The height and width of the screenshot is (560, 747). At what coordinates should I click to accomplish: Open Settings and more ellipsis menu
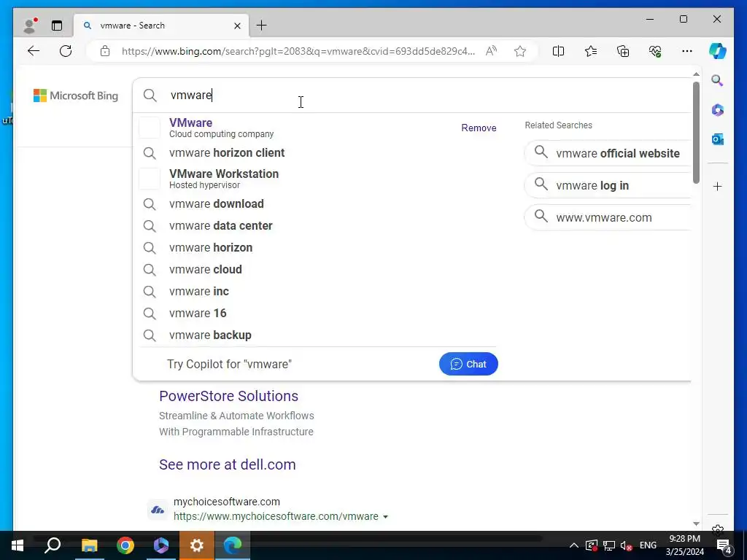[x=687, y=51]
